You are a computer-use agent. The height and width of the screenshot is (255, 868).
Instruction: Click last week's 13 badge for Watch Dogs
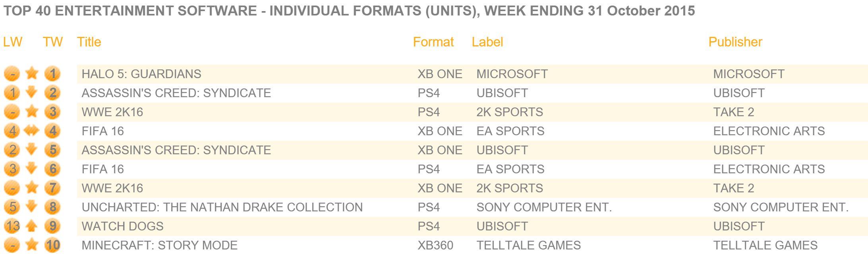coord(12,226)
